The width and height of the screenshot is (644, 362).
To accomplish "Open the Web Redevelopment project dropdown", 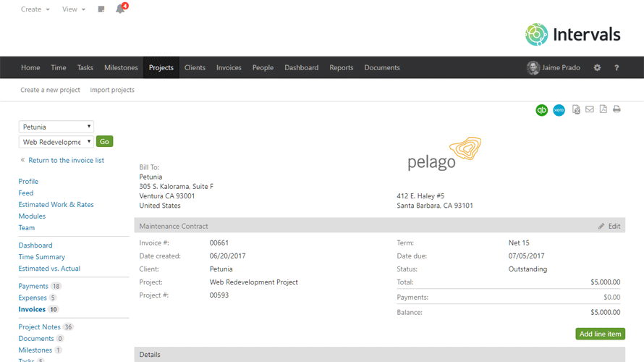I will pos(56,142).
